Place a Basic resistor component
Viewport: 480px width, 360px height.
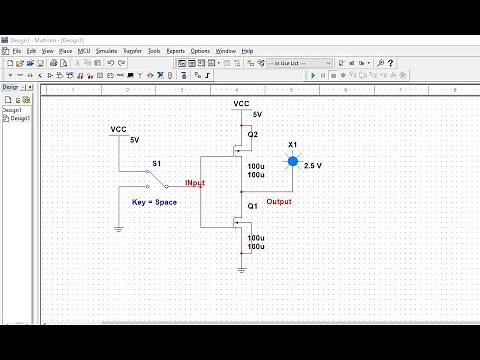[x=20, y=75]
